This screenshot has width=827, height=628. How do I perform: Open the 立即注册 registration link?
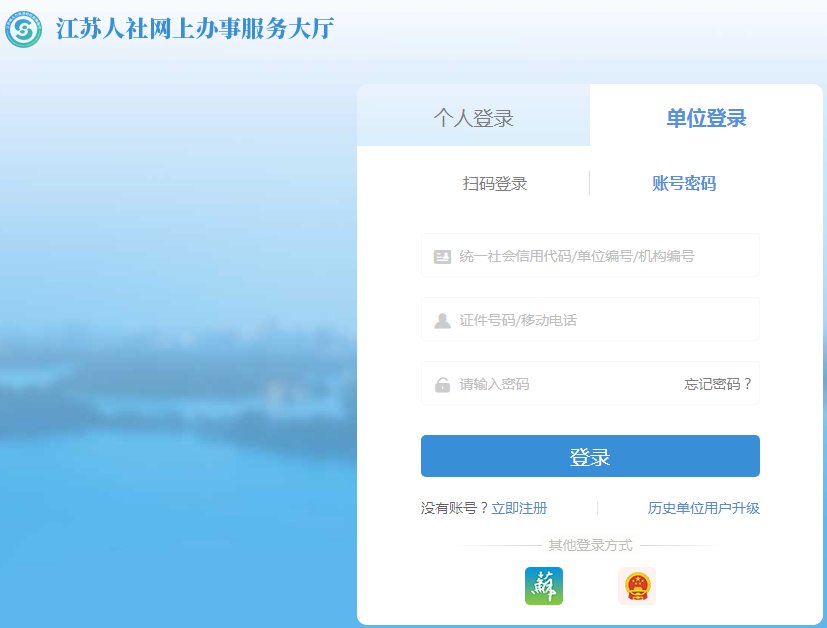coord(519,508)
